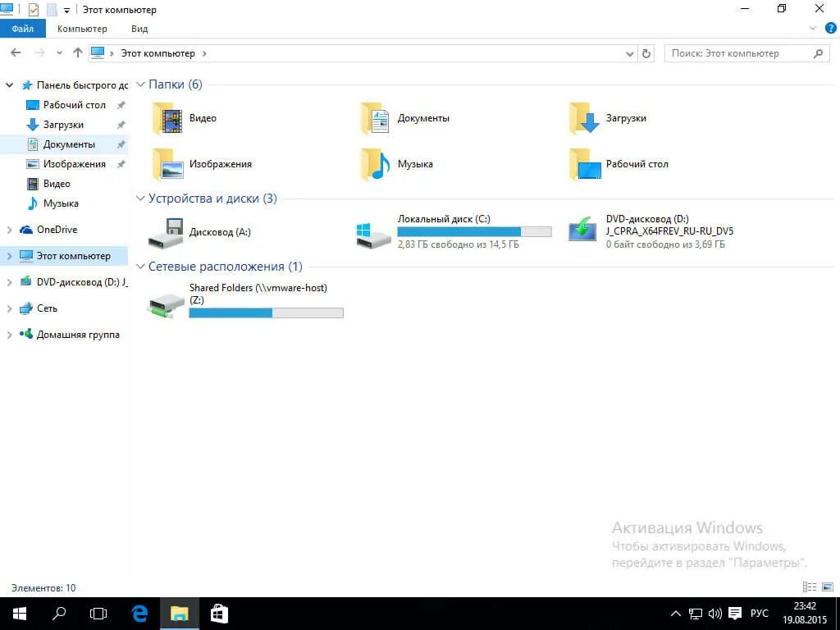Open the Файл menu

click(23, 29)
